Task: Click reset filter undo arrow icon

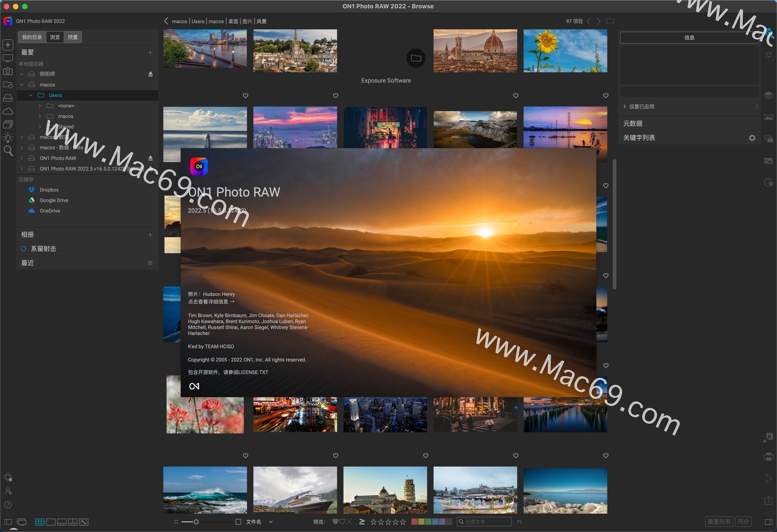Action: 519,522
